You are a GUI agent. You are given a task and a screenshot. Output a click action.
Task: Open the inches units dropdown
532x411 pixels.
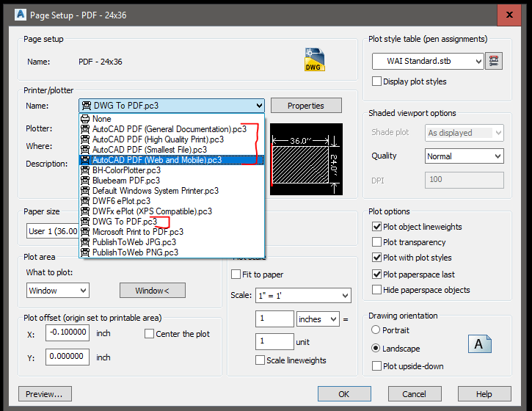[x=318, y=319]
